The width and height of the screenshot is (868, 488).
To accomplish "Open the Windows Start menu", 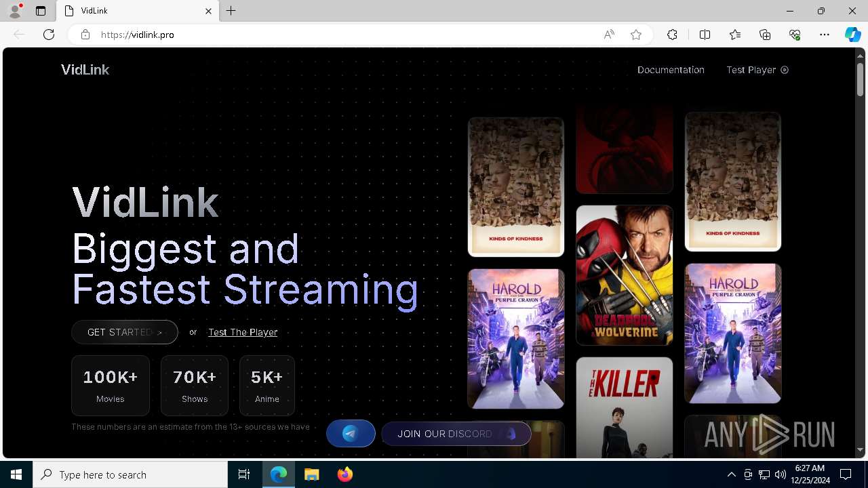I will [16, 474].
